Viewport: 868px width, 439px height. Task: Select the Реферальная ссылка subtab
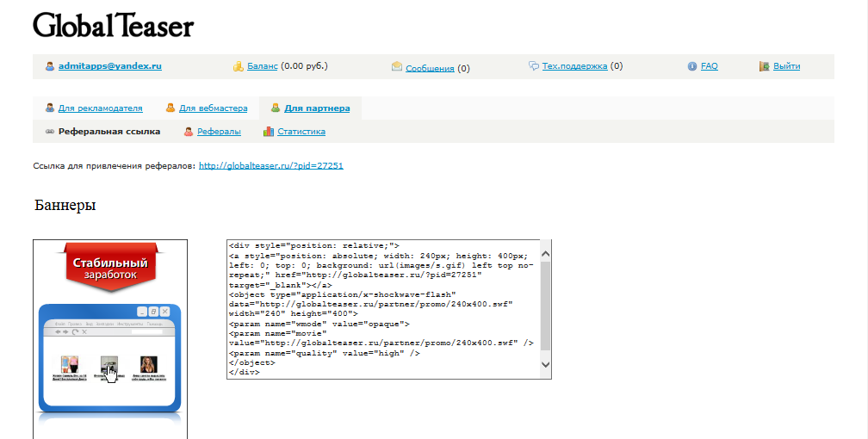109,132
